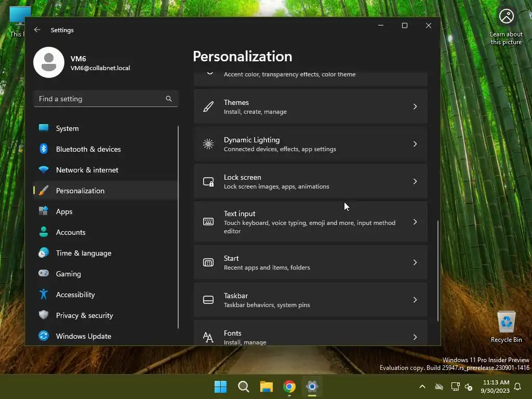Click the back arrow in Settings
532x399 pixels.
point(37,30)
